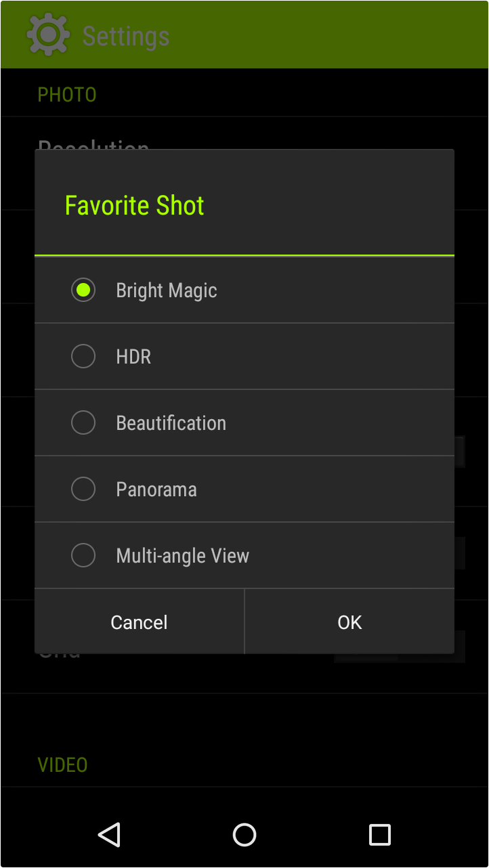Enable the Beautification radio button
Screen dimensions: 489x868
pos(83,423)
